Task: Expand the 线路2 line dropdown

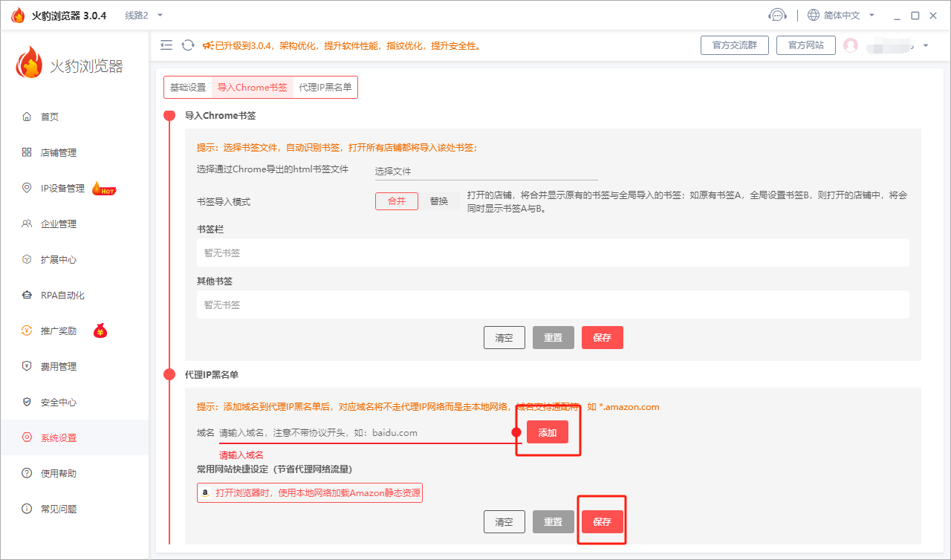Action: (143, 16)
